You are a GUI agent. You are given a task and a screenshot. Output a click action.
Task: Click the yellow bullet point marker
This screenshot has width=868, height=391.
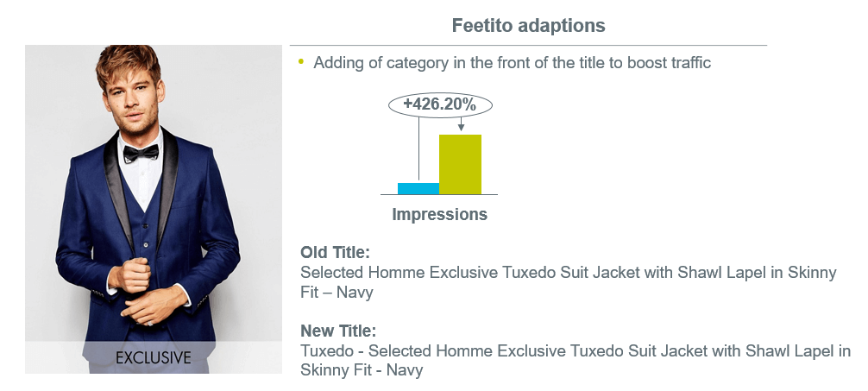(x=301, y=61)
